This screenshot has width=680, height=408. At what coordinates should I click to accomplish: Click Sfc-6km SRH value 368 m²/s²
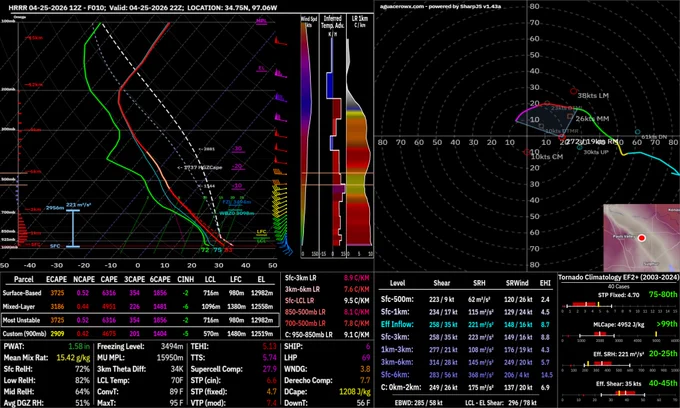tap(479, 375)
